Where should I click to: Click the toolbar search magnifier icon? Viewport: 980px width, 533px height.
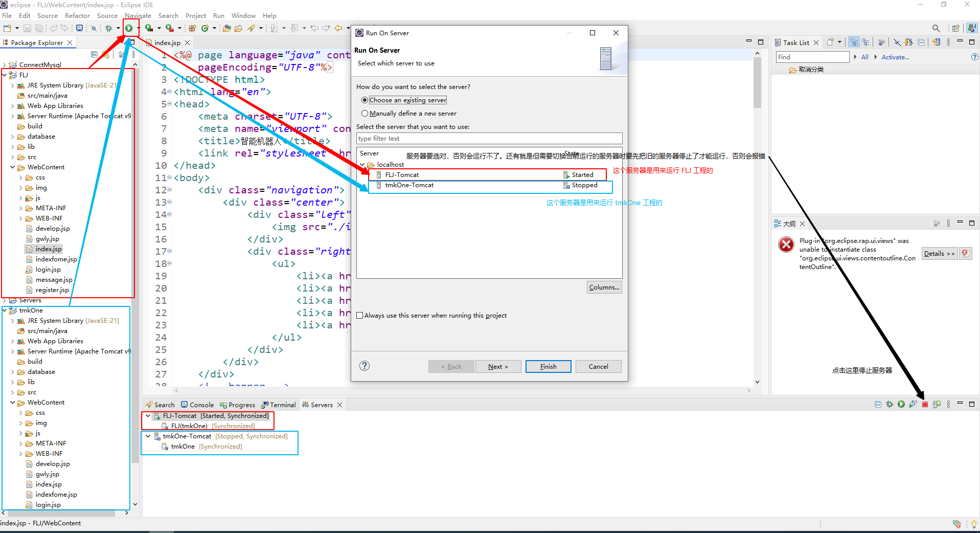coord(936,28)
